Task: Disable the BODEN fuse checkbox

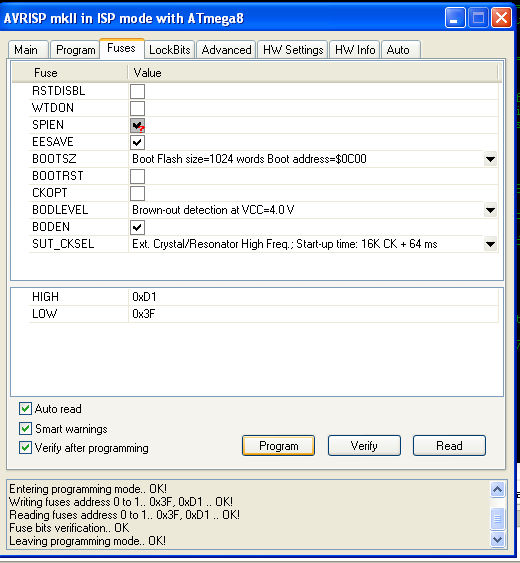Action: (x=137, y=227)
